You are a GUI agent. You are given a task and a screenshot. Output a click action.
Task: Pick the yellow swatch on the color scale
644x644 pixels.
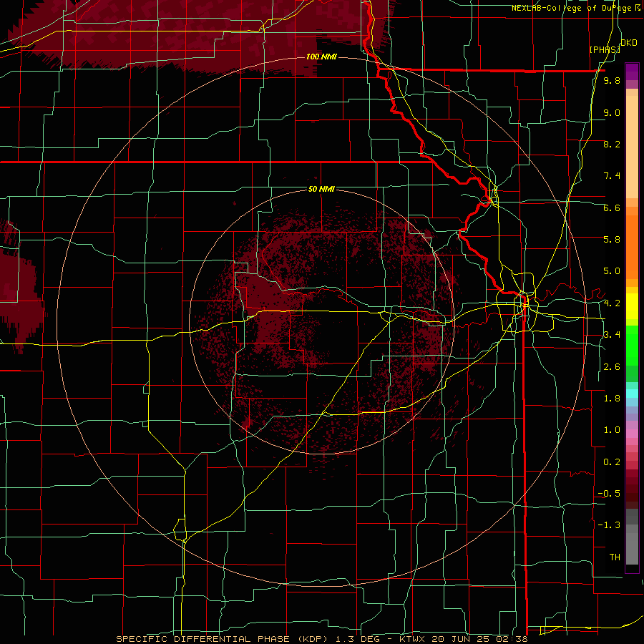(632, 306)
